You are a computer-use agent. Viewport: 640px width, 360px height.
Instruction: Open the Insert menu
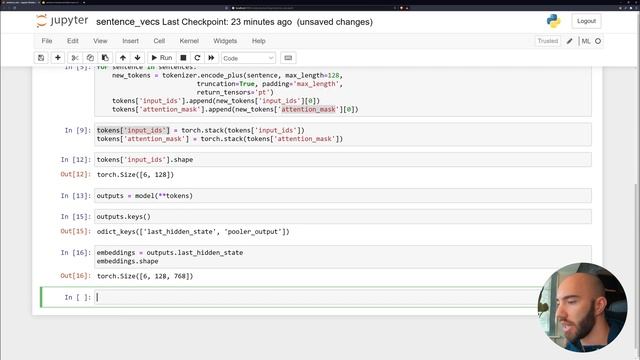pyautogui.click(x=130, y=41)
